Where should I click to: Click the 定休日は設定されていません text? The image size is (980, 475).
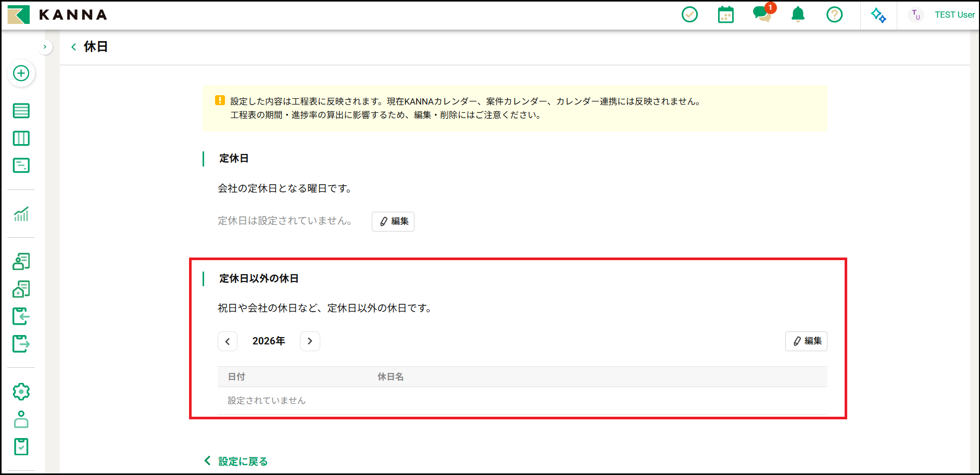point(285,221)
